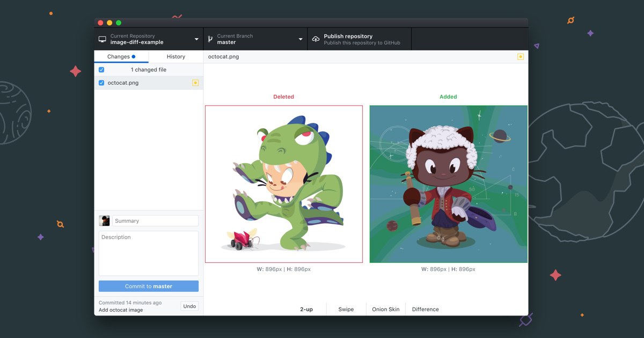Undo the last commit
Image resolution: width=644 pixels, height=338 pixels.
pos(189,306)
